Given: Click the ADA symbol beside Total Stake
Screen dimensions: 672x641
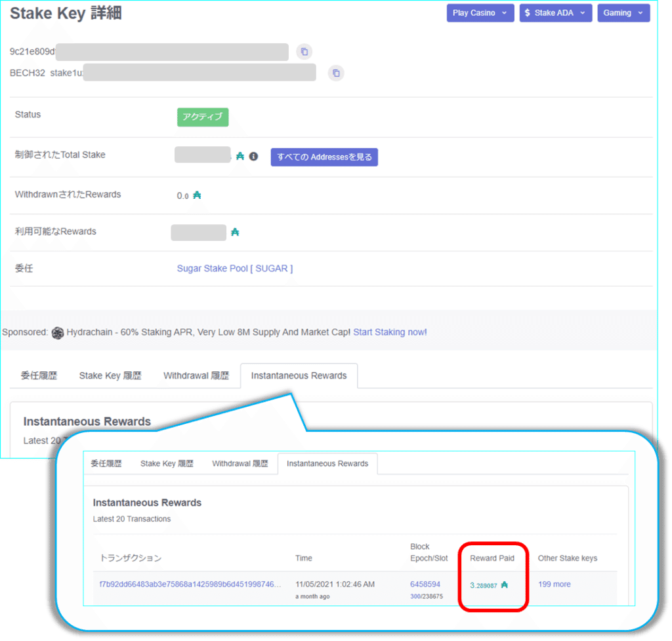Looking at the screenshot, I should (240, 156).
